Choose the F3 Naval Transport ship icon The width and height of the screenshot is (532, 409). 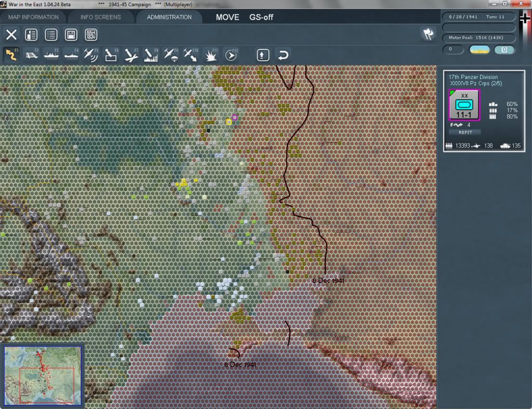coord(51,55)
